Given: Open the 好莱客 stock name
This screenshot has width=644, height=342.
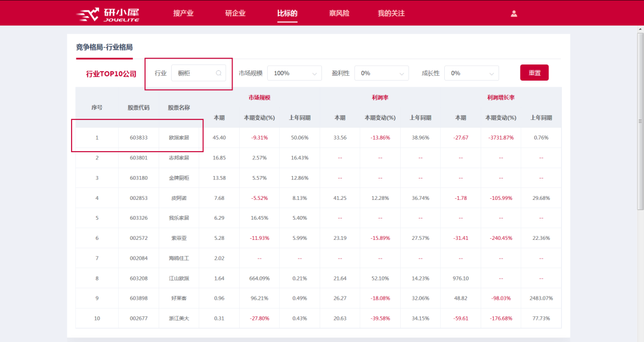Looking at the screenshot, I should 179,298.
